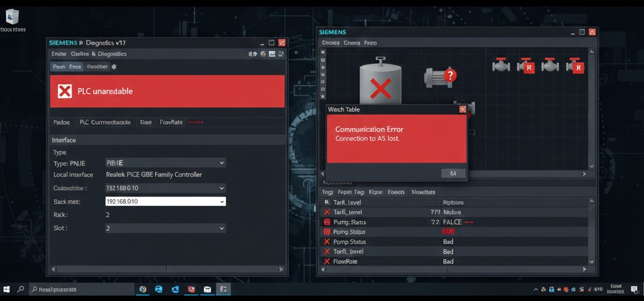Switch to the Mowittets tab
Screen dimensions: 644x301
pos(423,192)
